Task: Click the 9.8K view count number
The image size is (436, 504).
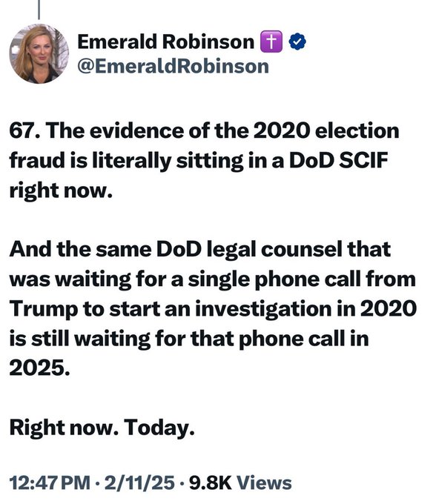Action: 211,483
